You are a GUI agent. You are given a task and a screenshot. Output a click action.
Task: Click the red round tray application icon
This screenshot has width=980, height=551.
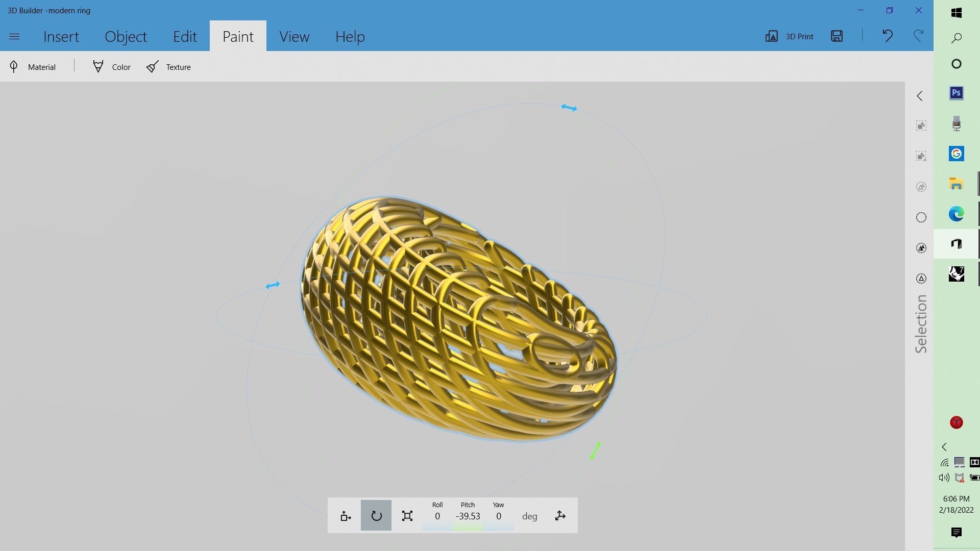click(x=957, y=422)
